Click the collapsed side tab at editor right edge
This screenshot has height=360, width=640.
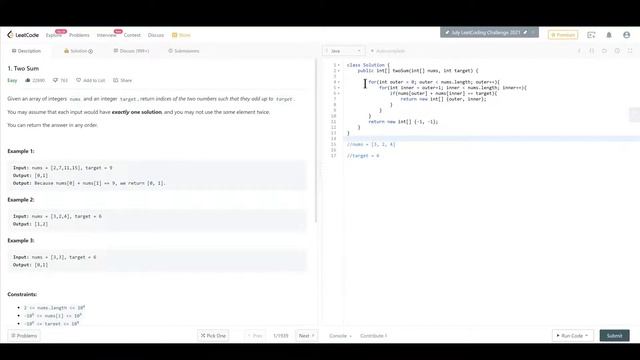click(635, 115)
